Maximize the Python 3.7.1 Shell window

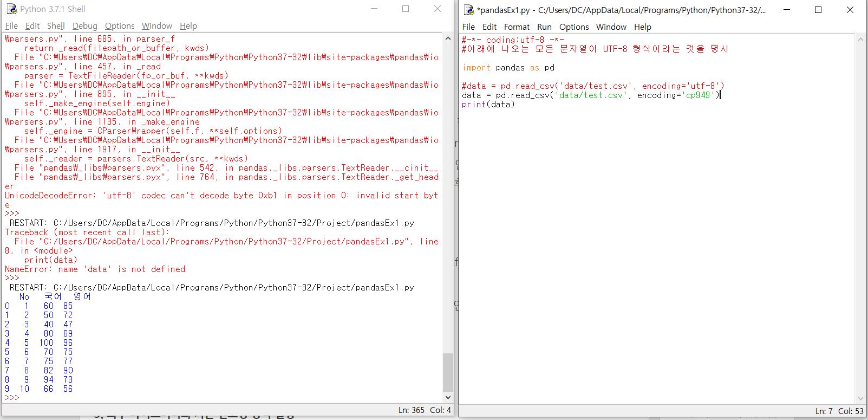click(x=406, y=9)
